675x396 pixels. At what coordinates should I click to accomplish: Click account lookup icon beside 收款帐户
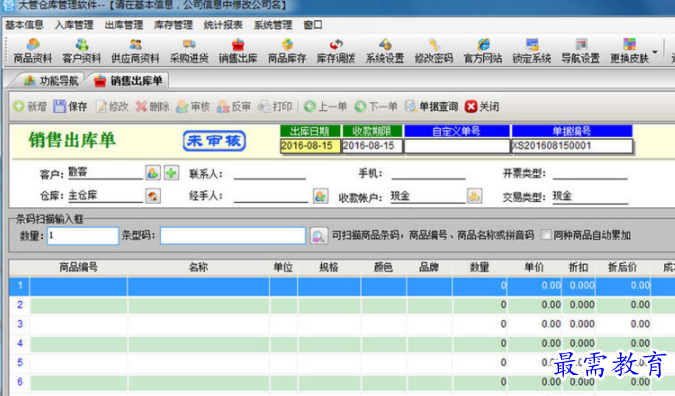pos(474,196)
